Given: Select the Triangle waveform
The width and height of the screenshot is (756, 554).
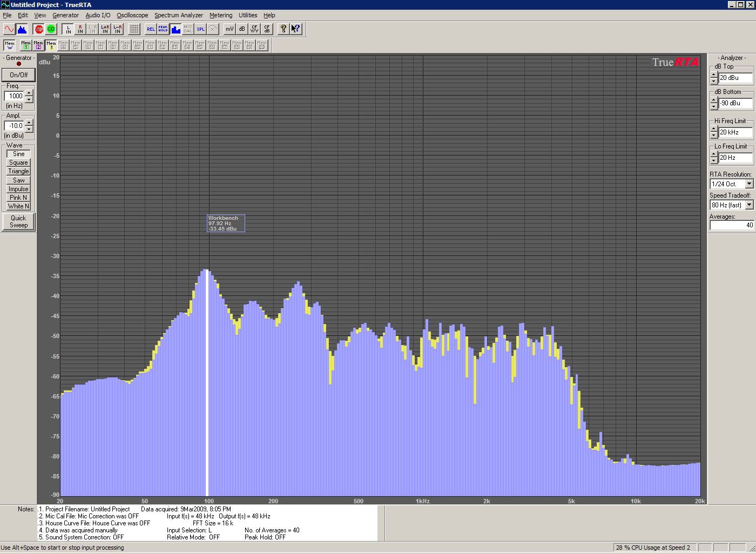Looking at the screenshot, I should click(x=18, y=171).
